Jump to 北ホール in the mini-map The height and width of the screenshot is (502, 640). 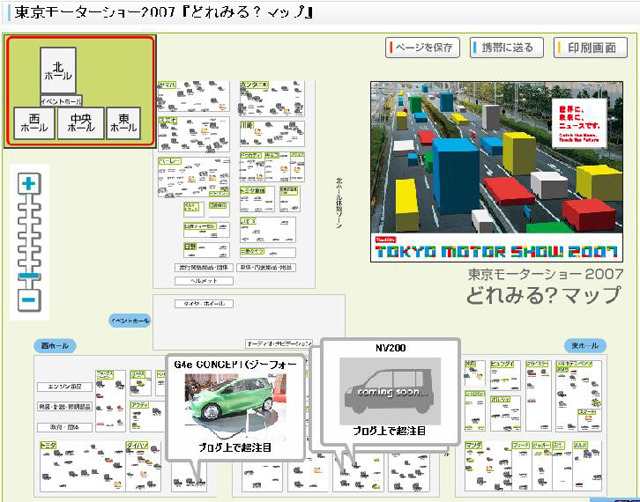point(58,71)
